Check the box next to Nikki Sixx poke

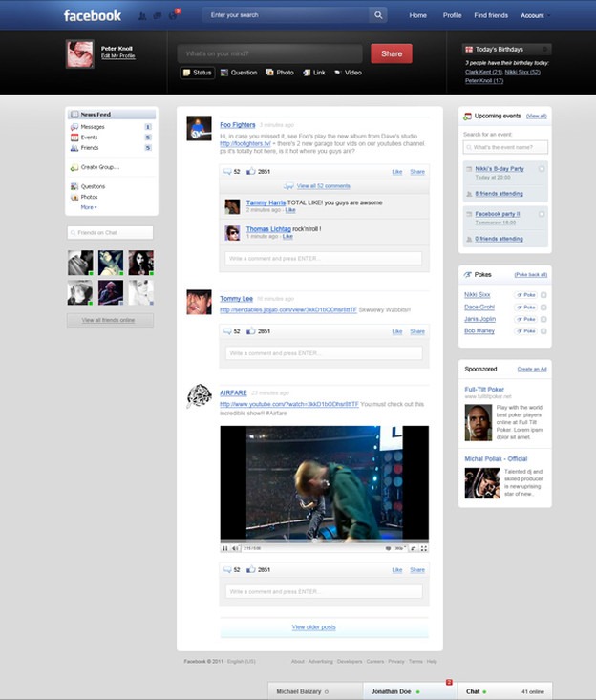point(543,295)
